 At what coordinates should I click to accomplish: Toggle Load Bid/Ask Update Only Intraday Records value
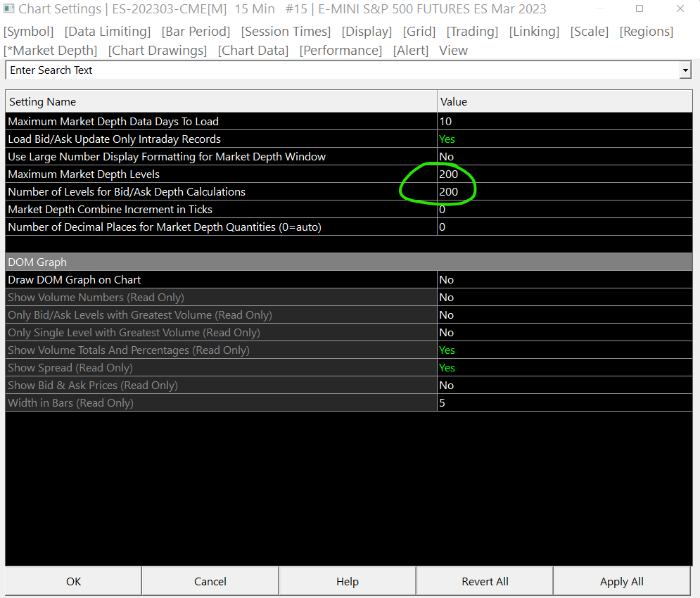(x=565, y=139)
